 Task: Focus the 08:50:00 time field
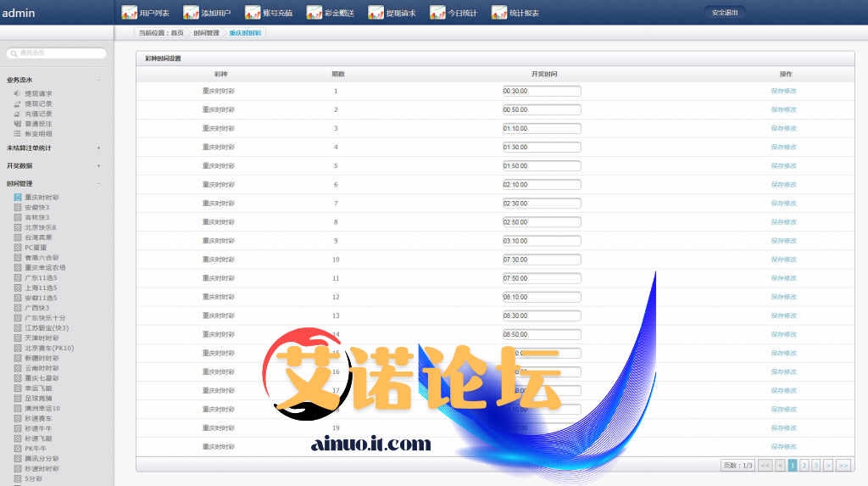coord(542,334)
